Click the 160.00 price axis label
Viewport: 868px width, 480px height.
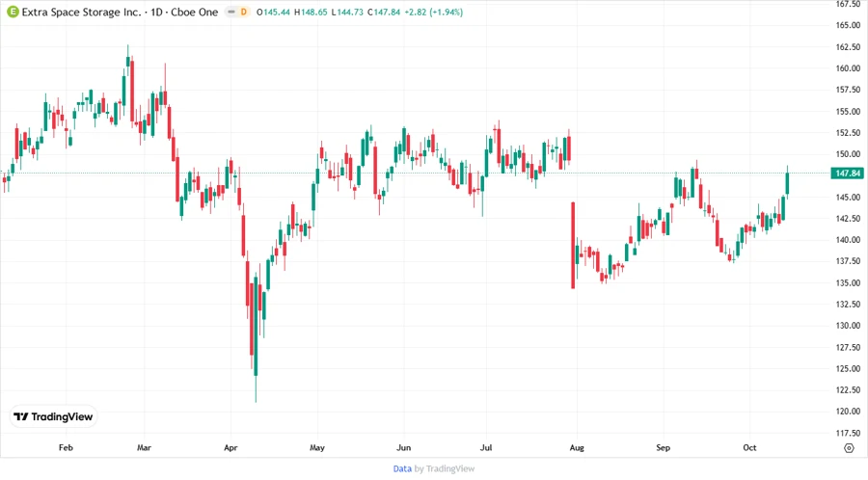coord(848,68)
